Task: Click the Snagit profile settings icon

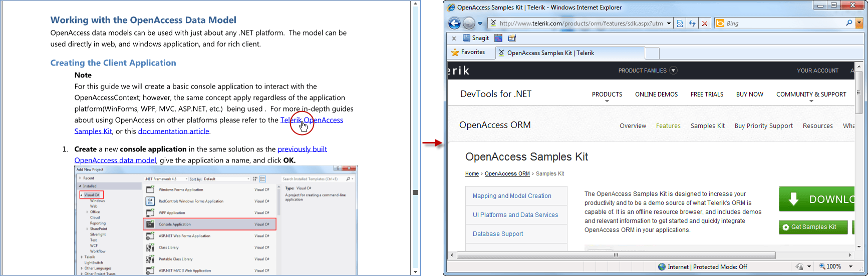Action: tap(512, 38)
